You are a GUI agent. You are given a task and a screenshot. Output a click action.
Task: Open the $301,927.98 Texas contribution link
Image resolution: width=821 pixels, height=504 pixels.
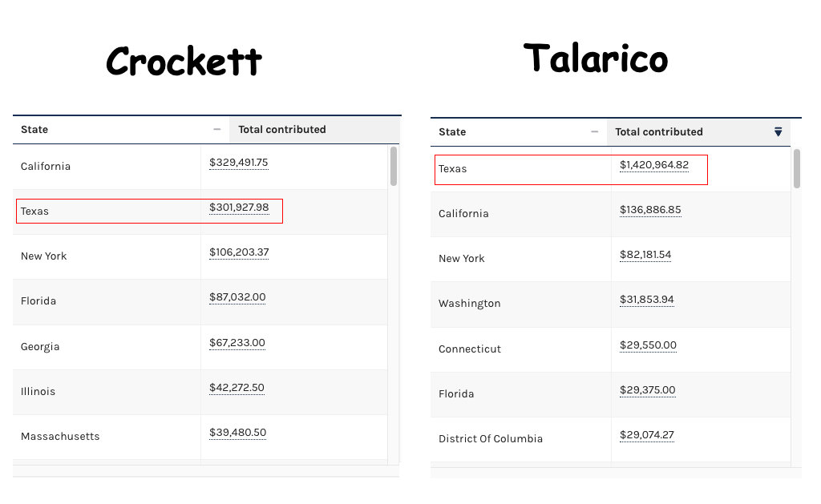point(239,208)
